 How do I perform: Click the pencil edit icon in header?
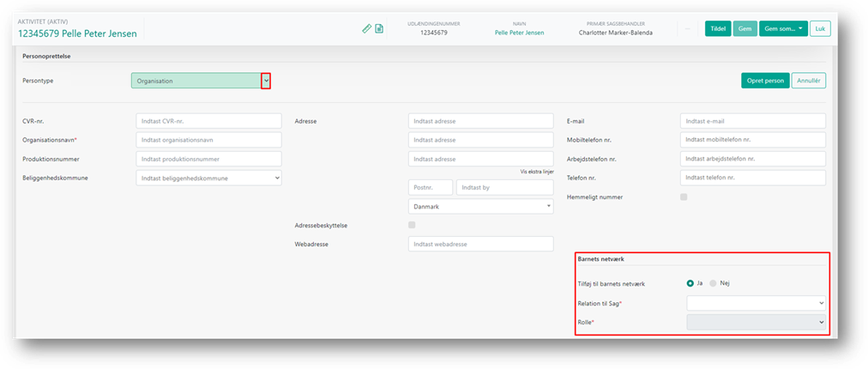[367, 28]
